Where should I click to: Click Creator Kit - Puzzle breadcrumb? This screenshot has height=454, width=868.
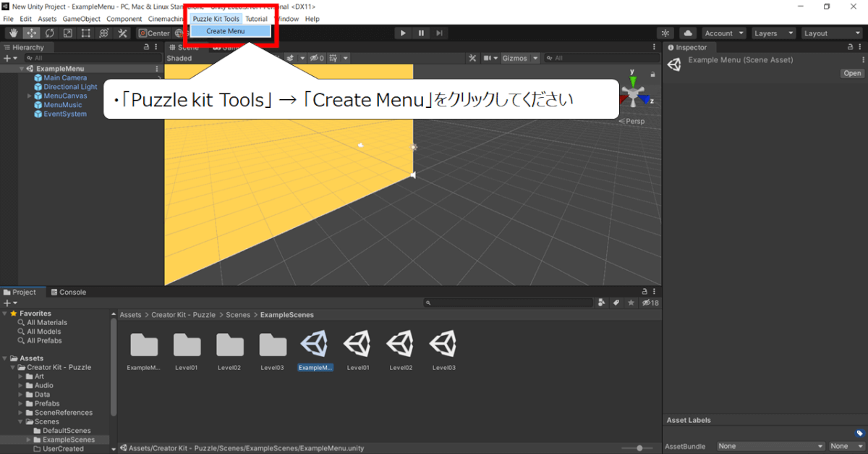point(183,315)
